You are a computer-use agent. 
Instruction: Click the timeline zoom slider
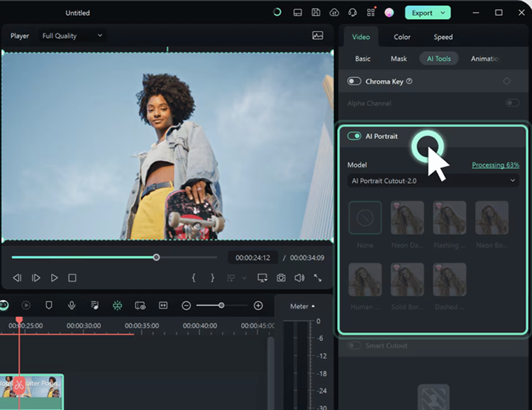[222, 306]
